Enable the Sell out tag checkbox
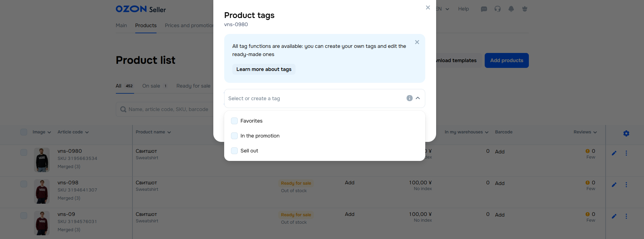 [234, 151]
